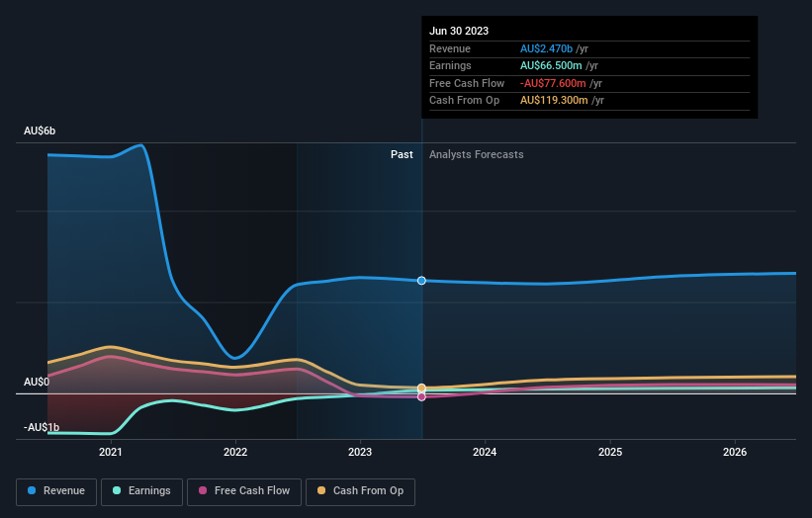Viewport: 812px width, 518px height.
Task: Click the Past section label
Action: coord(402,154)
